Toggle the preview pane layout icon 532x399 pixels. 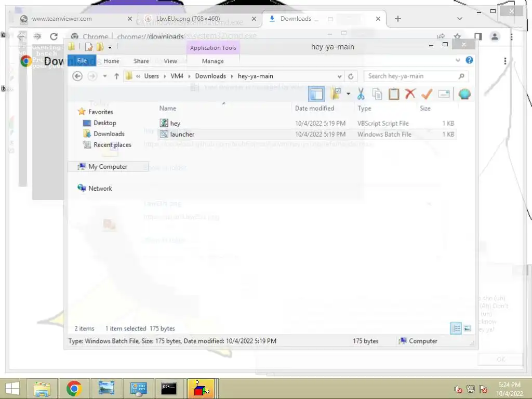[x=316, y=94]
